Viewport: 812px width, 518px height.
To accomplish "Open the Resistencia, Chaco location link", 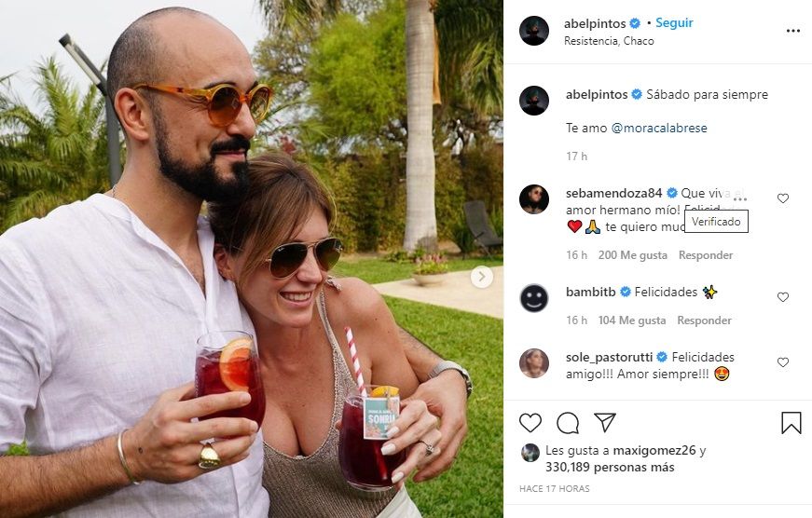I will coord(609,41).
